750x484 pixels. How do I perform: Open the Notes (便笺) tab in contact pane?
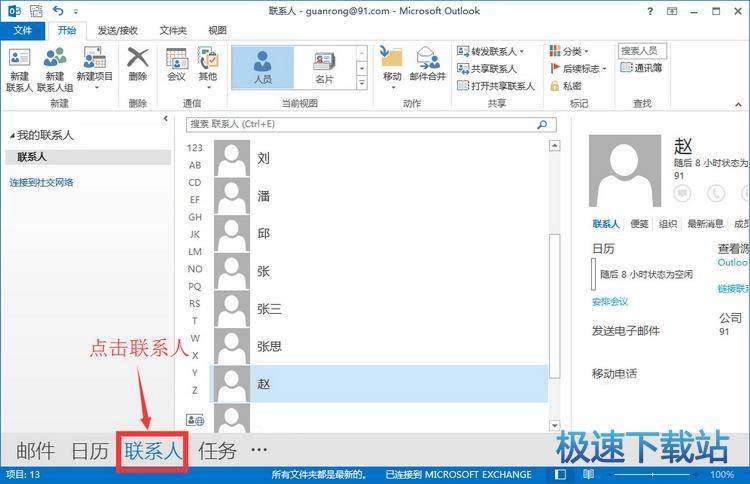pos(639,223)
